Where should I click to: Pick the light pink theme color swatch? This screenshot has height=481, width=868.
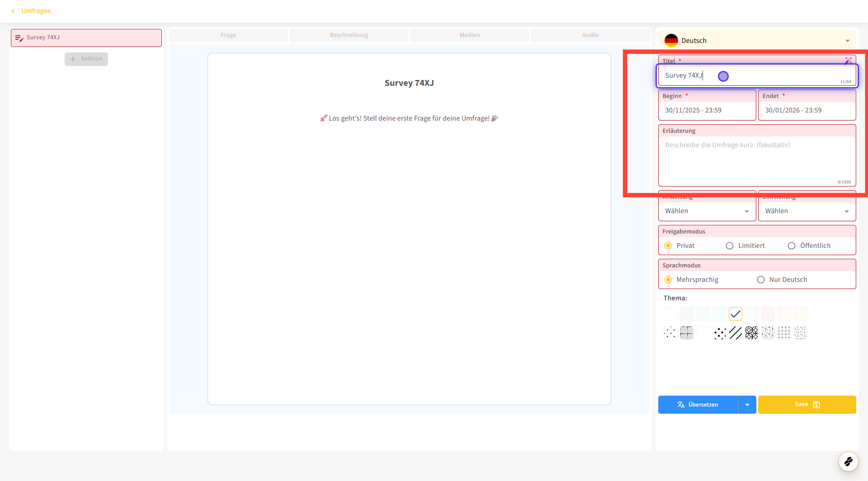(x=768, y=314)
